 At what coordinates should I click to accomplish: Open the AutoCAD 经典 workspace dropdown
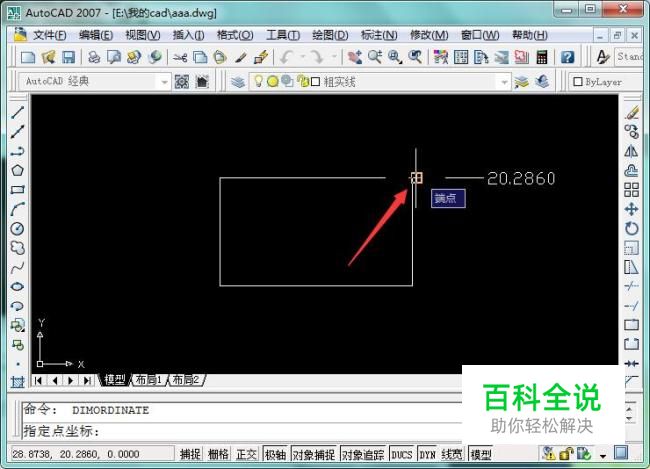pos(164,82)
